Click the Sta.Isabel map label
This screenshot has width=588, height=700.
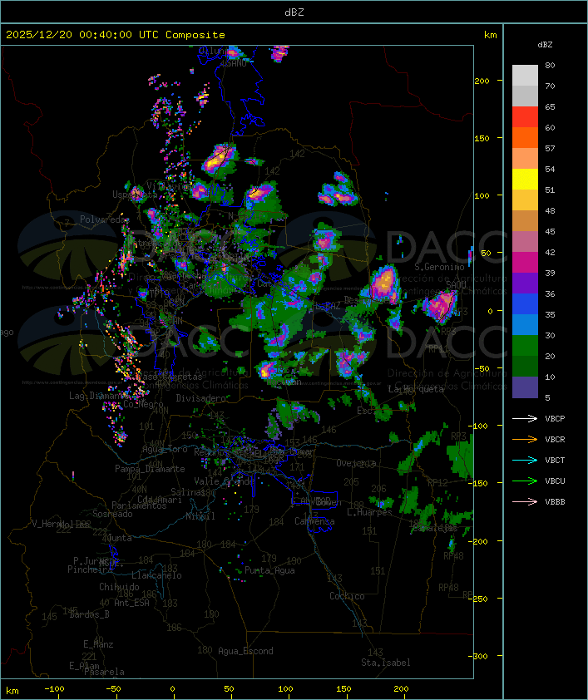click(386, 663)
